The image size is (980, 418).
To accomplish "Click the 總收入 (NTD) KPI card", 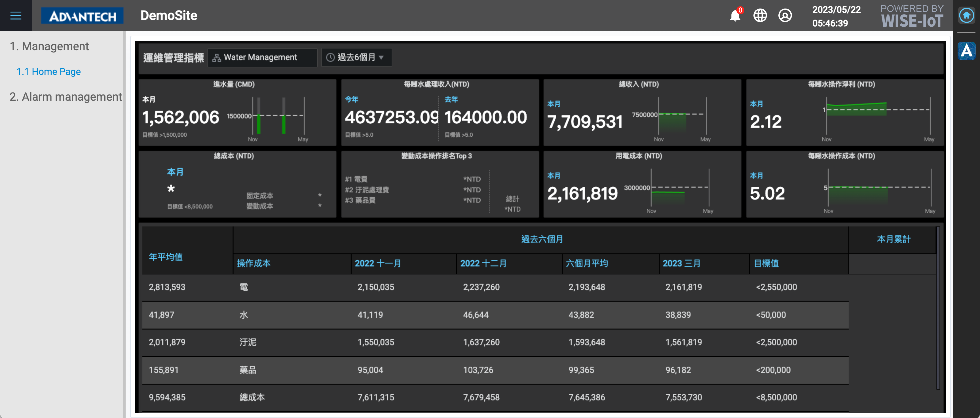I will 643,112.
